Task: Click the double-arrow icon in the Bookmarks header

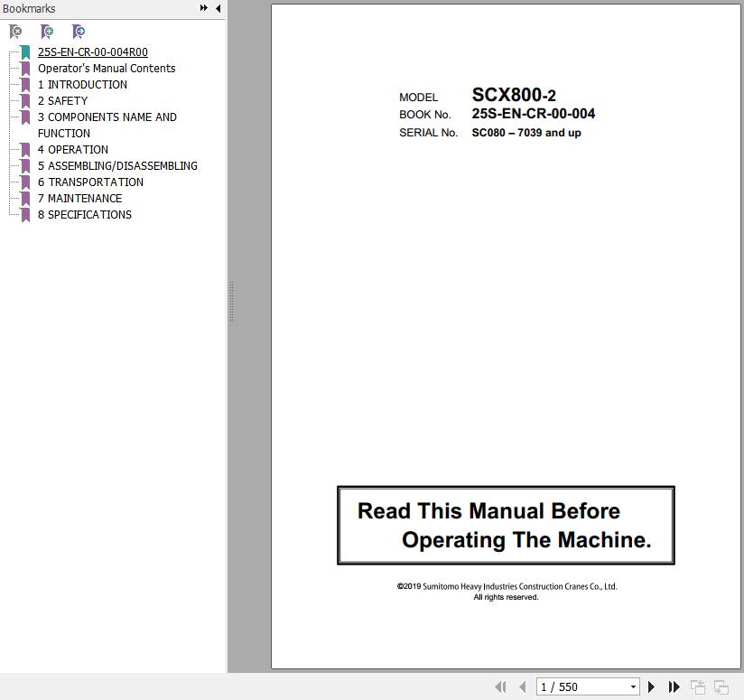Action: pyautogui.click(x=203, y=8)
